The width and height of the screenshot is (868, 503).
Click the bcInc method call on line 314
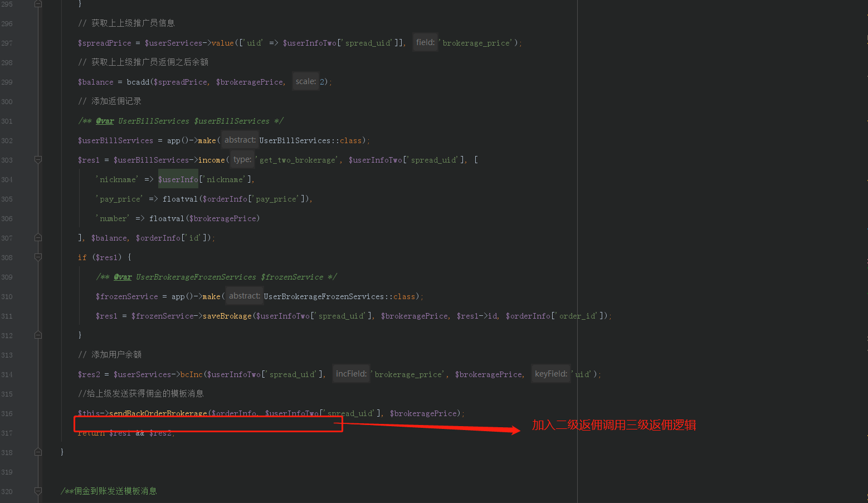[192, 374]
